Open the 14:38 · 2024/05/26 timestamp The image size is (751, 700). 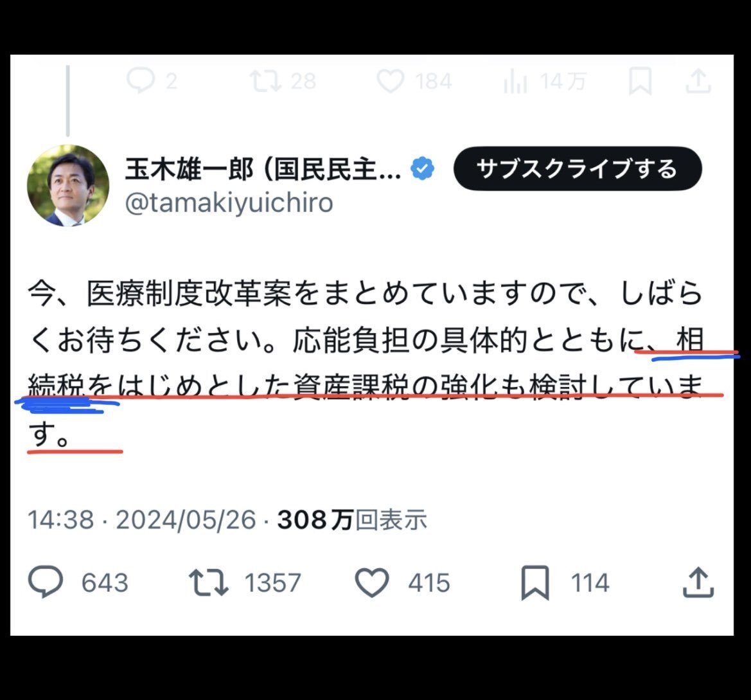pyautogui.click(x=142, y=519)
